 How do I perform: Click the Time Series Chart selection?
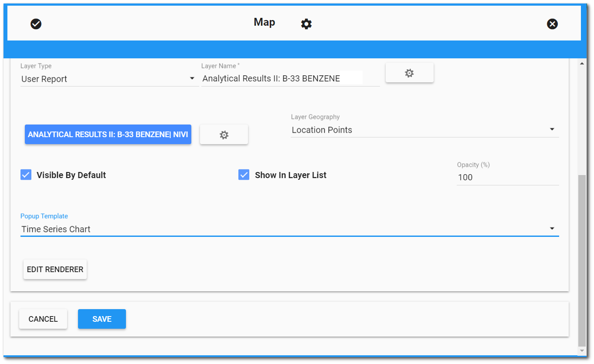[x=56, y=229]
